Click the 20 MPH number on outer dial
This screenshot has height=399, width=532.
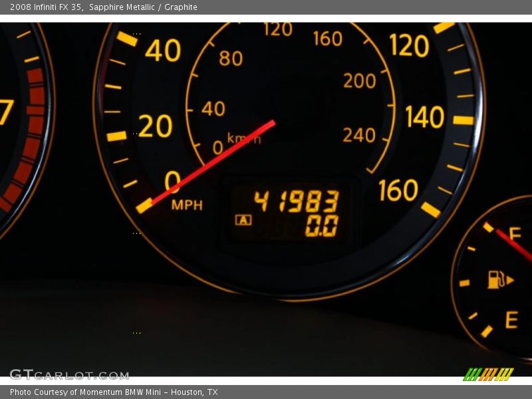[156, 126]
